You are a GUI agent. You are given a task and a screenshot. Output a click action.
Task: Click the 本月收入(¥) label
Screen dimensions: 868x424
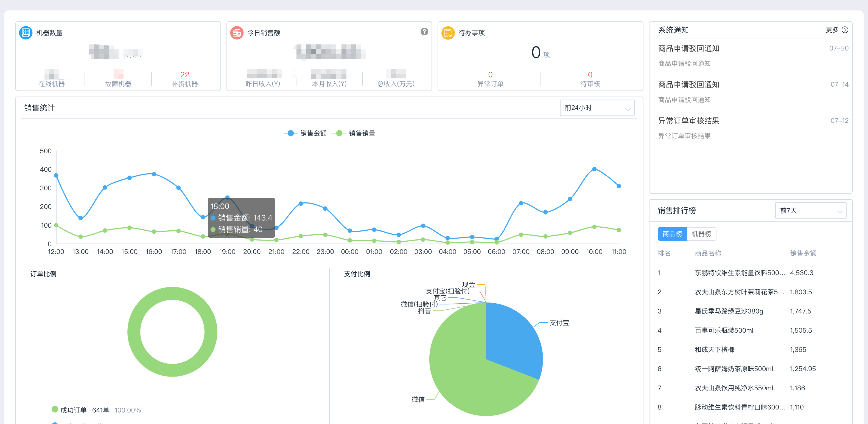pos(329,84)
